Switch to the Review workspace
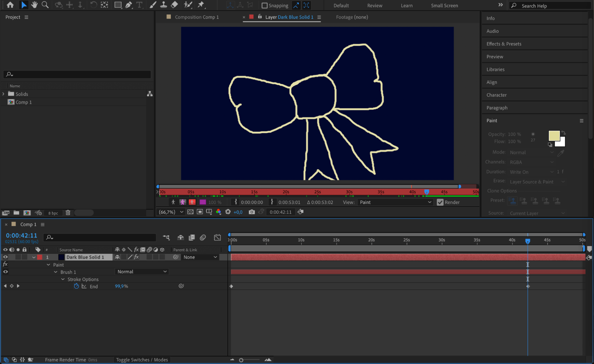This screenshot has height=364, width=594. [374, 5]
